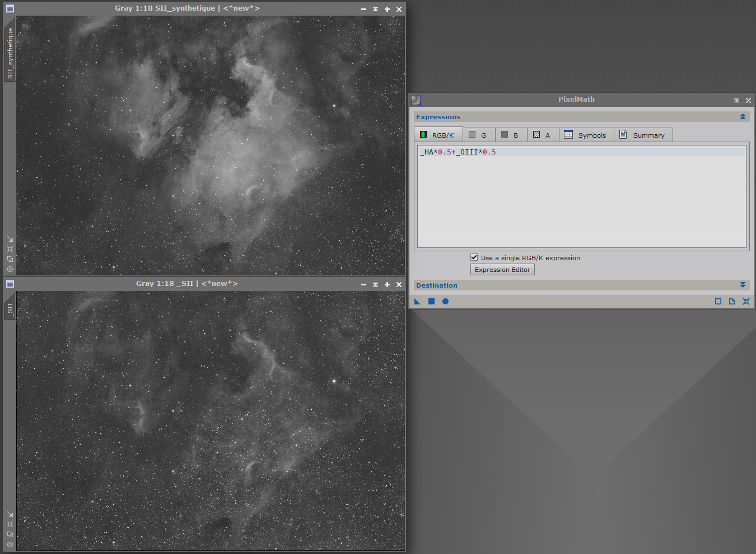The height and width of the screenshot is (554, 756).
Task: Toggle Use a single RGB/K expression
Action: [474, 257]
